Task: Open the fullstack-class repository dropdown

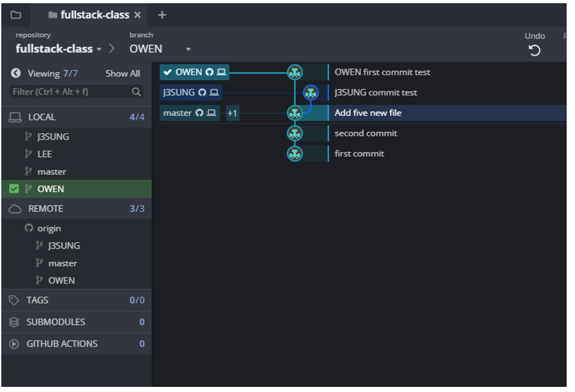Action: pyautogui.click(x=59, y=49)
